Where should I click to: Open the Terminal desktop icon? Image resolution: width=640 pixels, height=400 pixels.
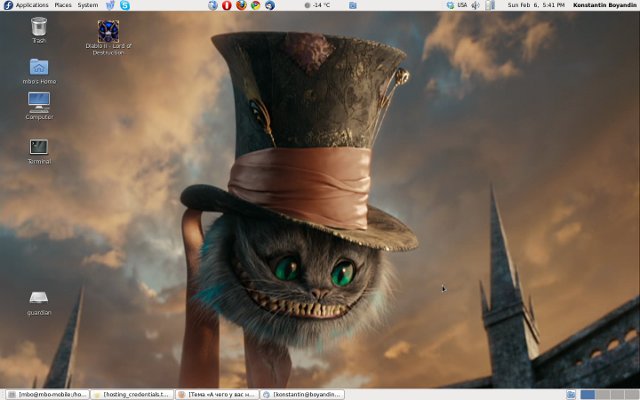click(39, 148)
